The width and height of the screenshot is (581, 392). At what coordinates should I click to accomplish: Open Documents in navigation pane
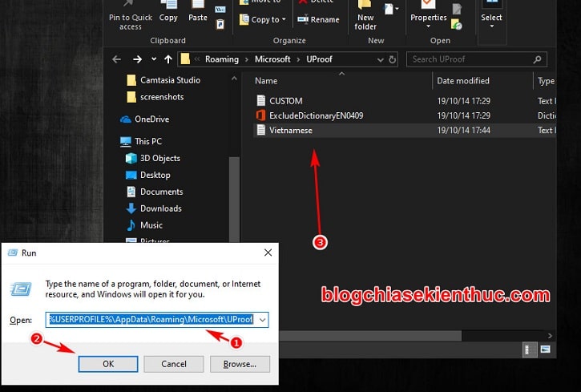155,192
